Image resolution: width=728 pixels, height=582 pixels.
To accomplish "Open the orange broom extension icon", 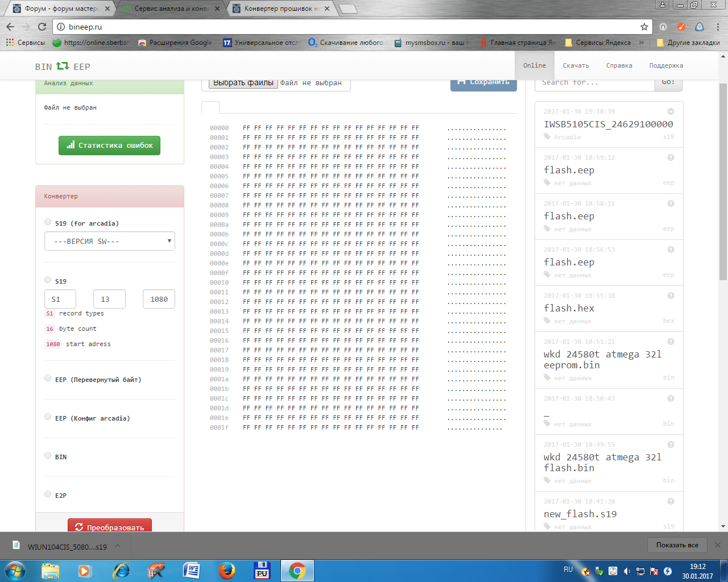I will (x=681, y=27).
